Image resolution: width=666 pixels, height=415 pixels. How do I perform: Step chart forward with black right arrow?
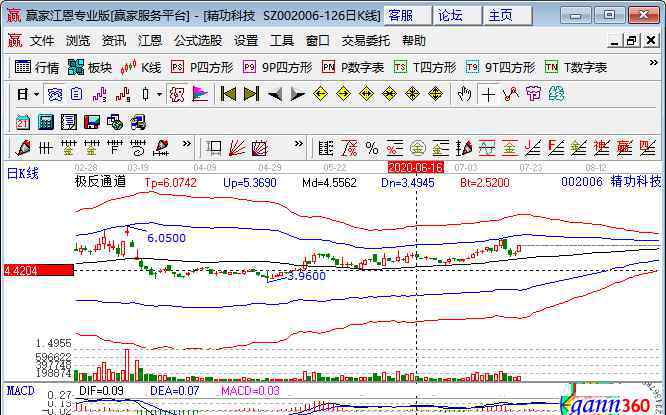pyautogui.click(x=297, y=95)
